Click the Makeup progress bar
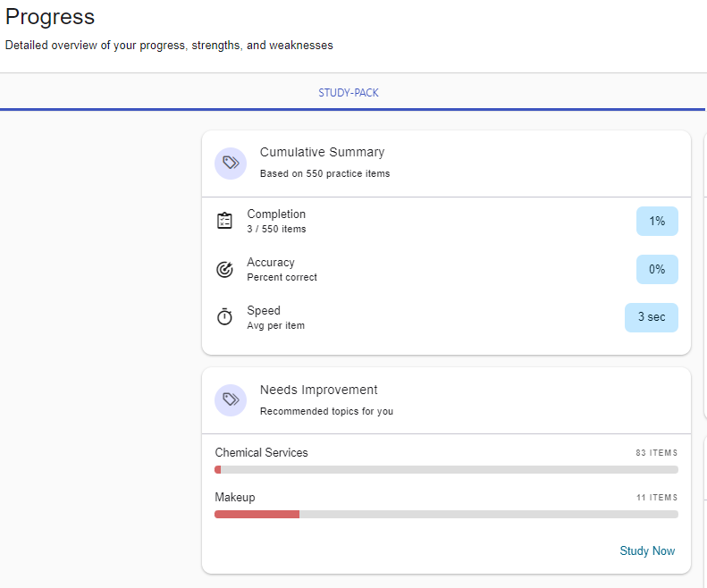 tap(446, 514)
